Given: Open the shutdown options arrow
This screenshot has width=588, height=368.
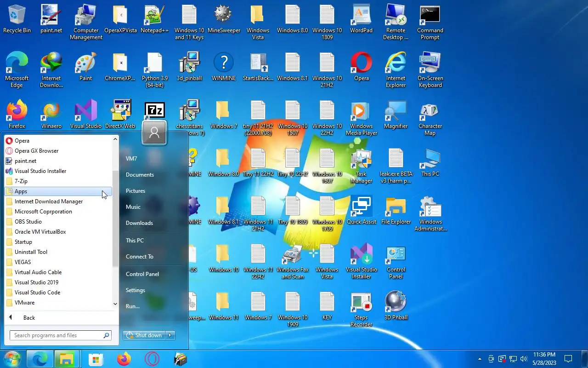Looking at the screenshot, I should point(170,335).
